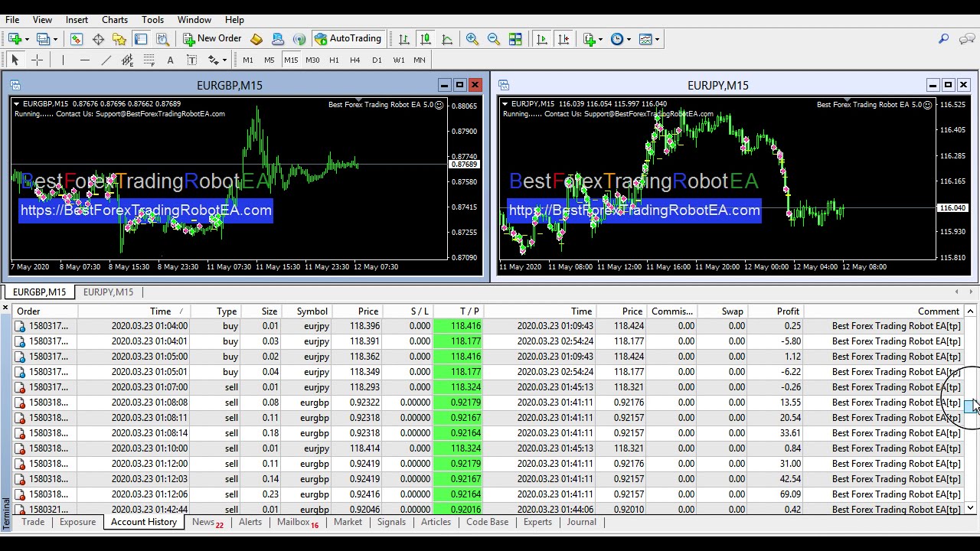
Task: Select the history row with profit 69.09
Action: pos(488,494)
